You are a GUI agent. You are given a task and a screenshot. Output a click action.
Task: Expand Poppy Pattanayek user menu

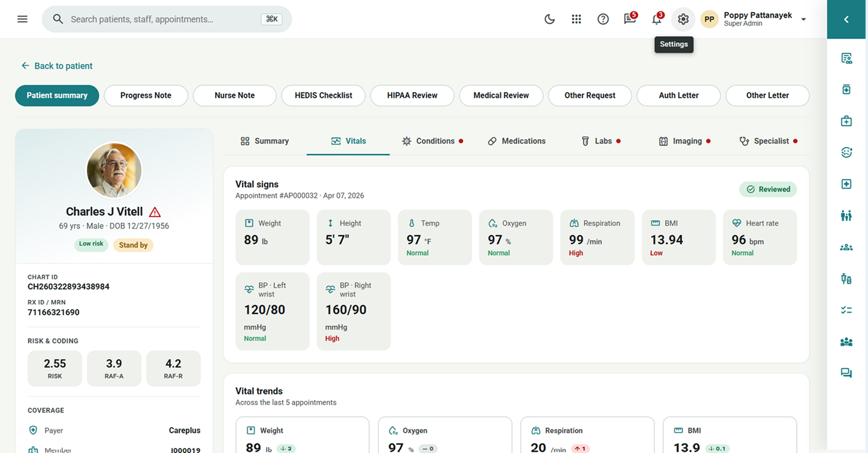[754, 19]
